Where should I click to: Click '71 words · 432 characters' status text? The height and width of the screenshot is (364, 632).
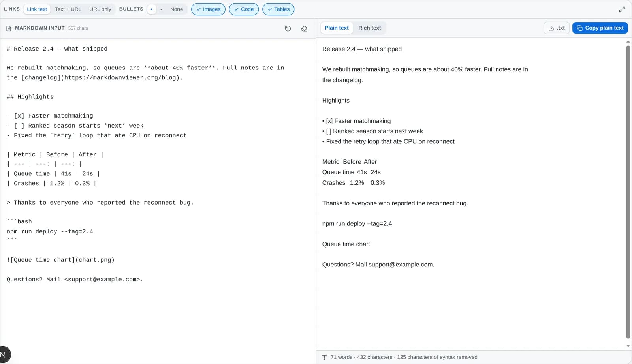pos(361,357)
